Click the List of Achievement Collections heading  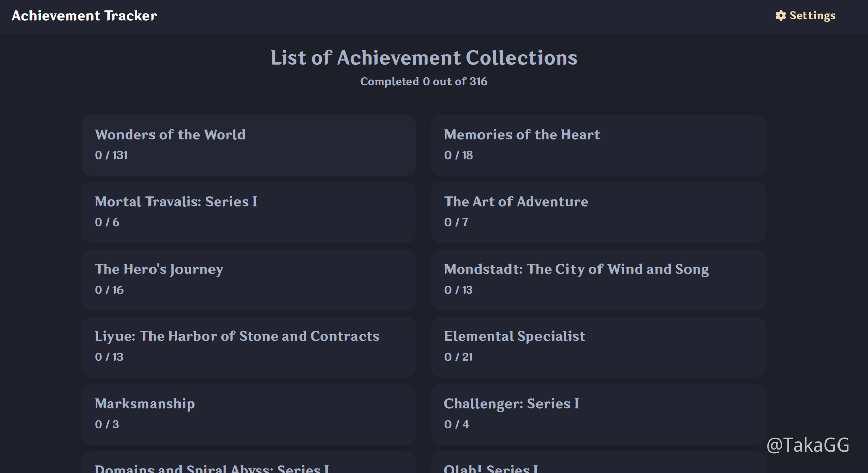[424, 57]
